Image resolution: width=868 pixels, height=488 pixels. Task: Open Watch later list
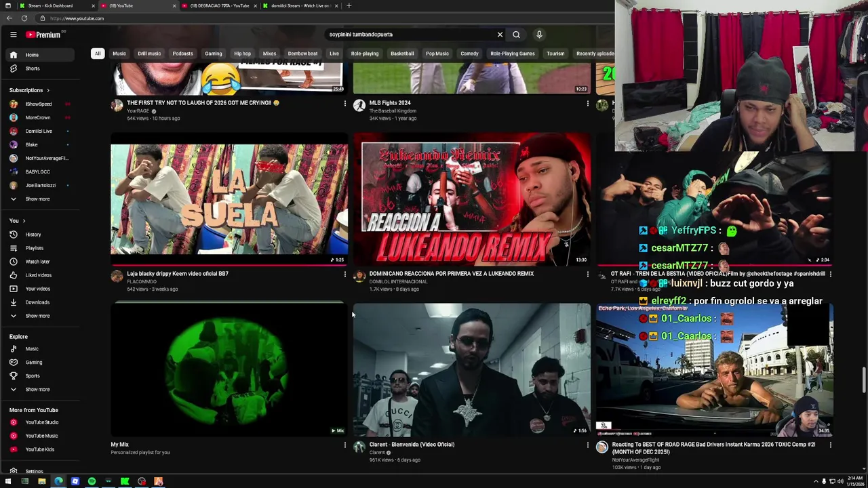click(41, 262)
